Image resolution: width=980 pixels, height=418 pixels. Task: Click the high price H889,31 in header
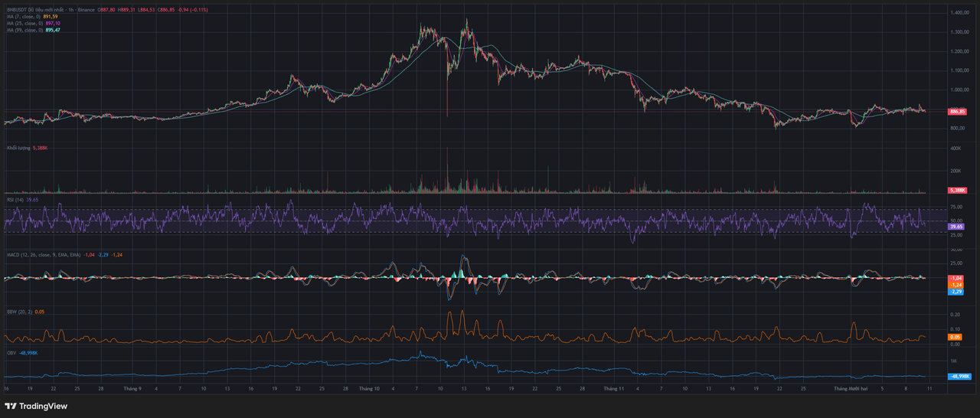click(126, 10)
